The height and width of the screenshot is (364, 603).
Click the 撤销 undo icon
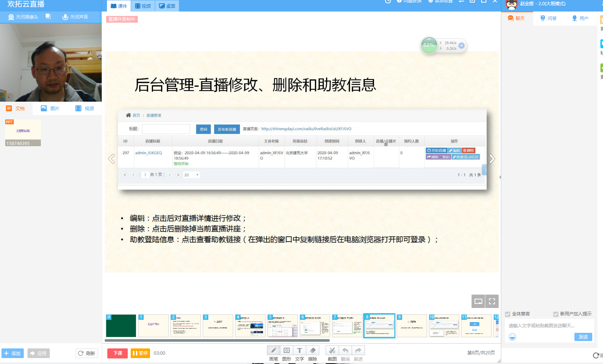345,350
